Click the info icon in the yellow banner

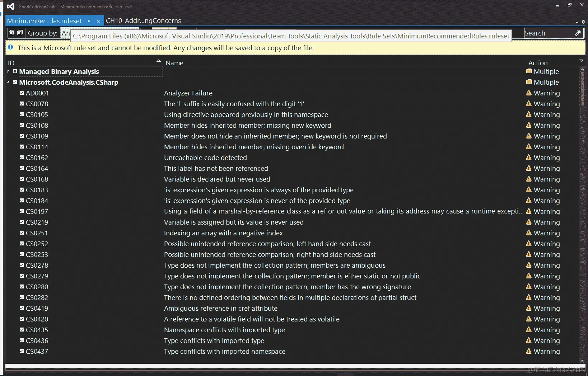[10, 47]
